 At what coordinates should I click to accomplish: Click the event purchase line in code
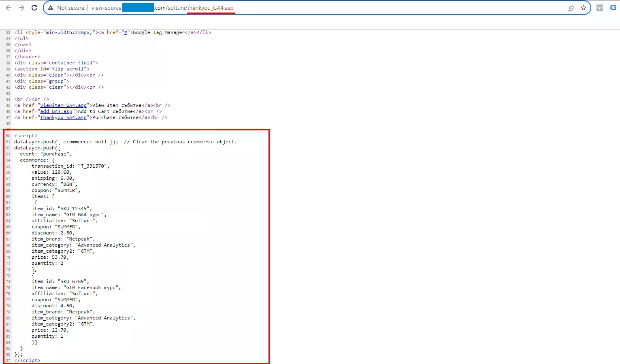tap(46, 154)
